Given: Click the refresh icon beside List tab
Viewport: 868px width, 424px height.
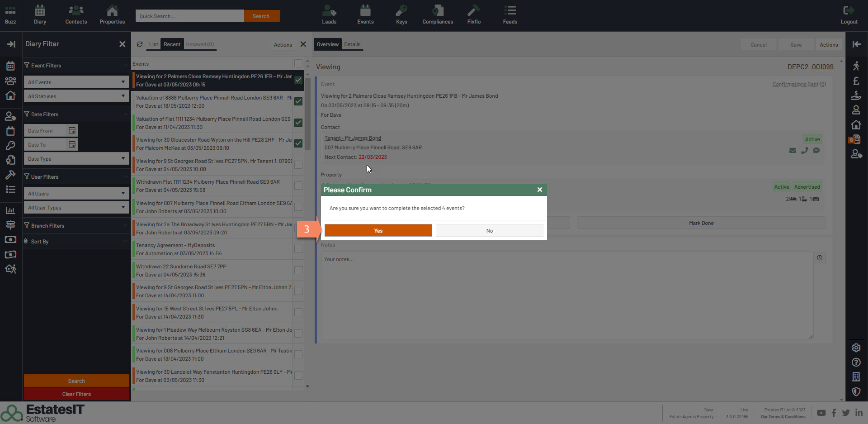Looking at the screenshot, I should (x=140, y=44).
